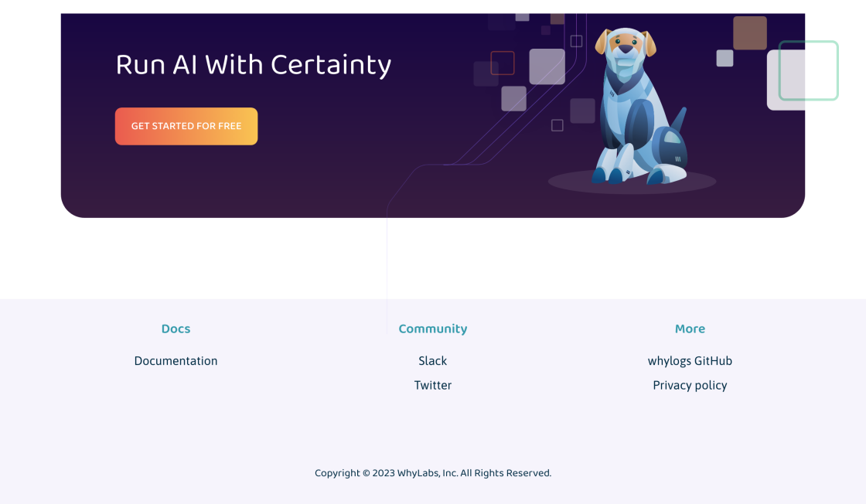Open the Slack community link

coord(433,361)
